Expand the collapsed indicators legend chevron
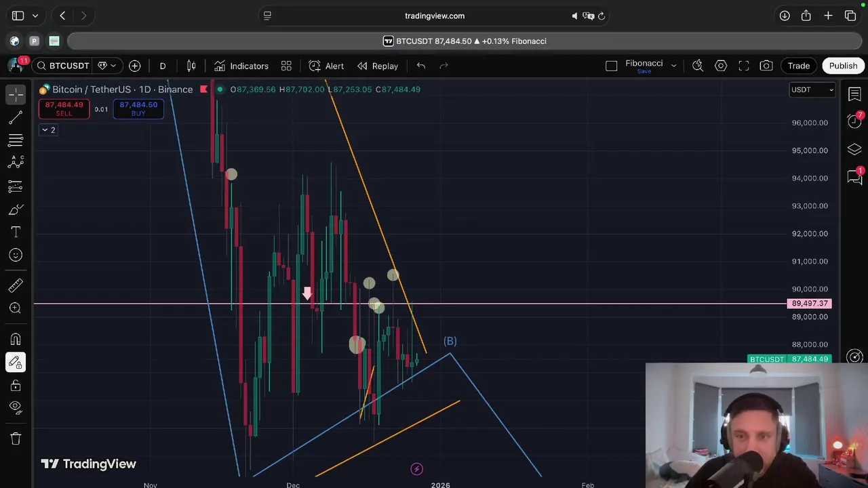 pos(48,130)
